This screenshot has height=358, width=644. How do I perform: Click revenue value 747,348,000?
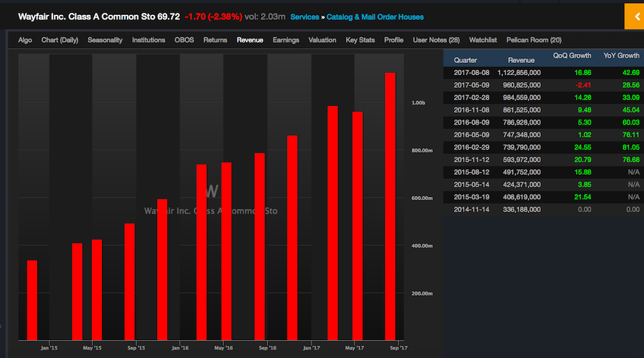[521, 135]
